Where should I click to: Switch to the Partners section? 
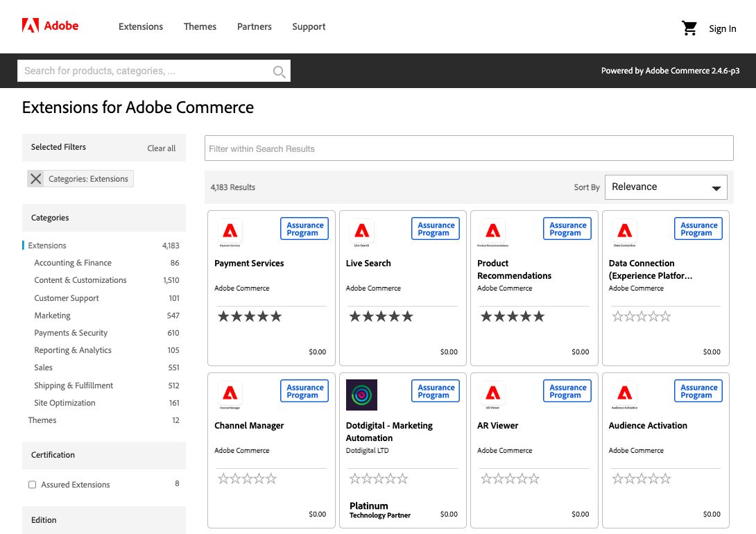tap(254, 26)
